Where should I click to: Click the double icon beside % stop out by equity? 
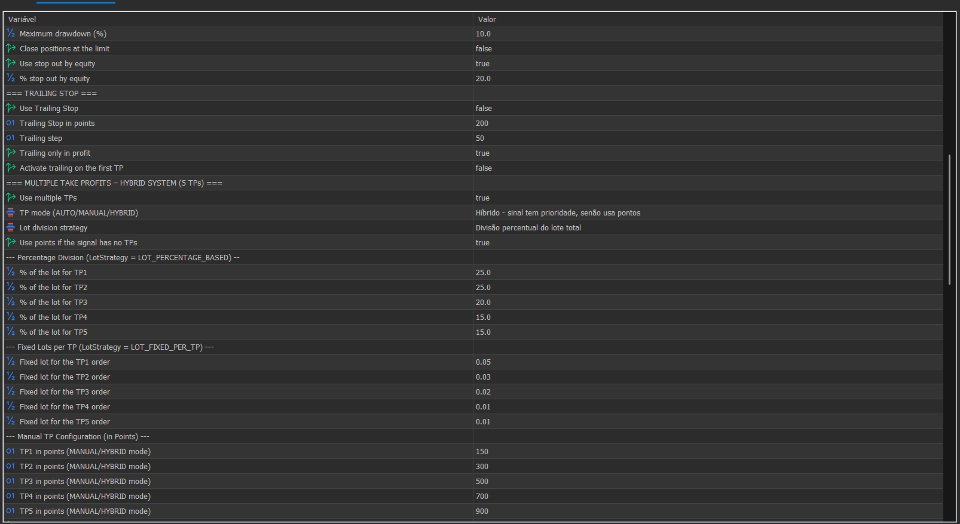[x=10, y=78]
